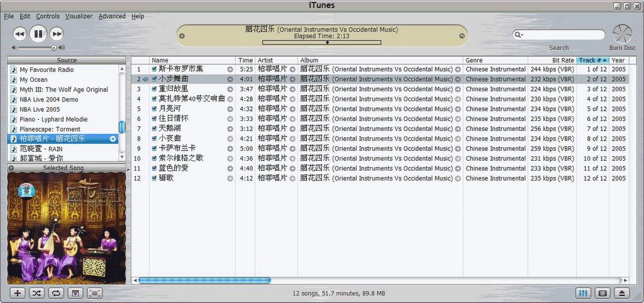644x303 pixels.
Task: Adjust the volume slider knob
Action: pos(53,48)
